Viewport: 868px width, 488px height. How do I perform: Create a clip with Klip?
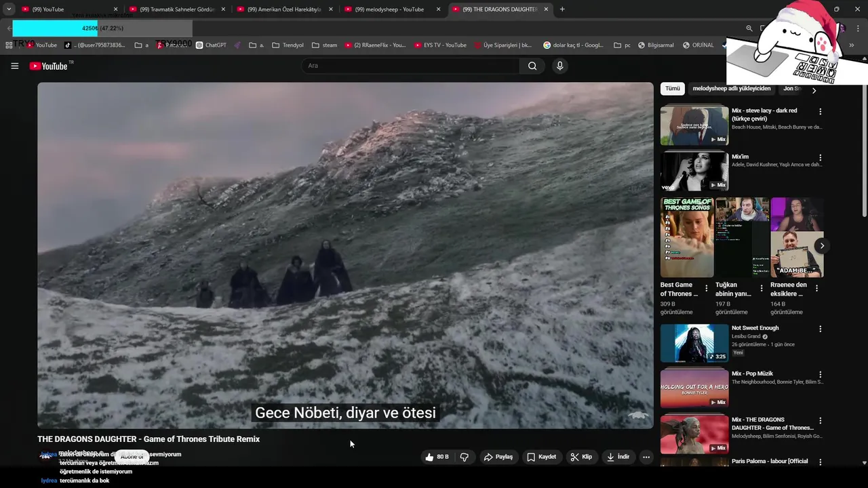coord(581,457)
